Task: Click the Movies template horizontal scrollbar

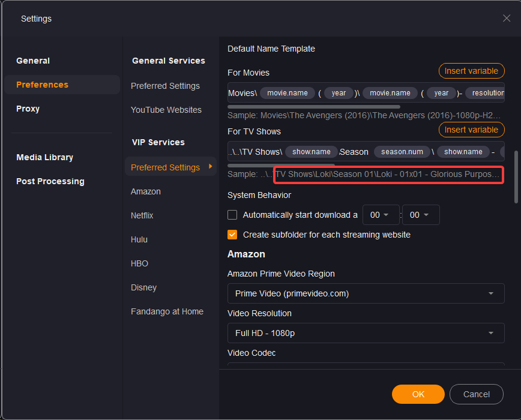Action: 314,107
